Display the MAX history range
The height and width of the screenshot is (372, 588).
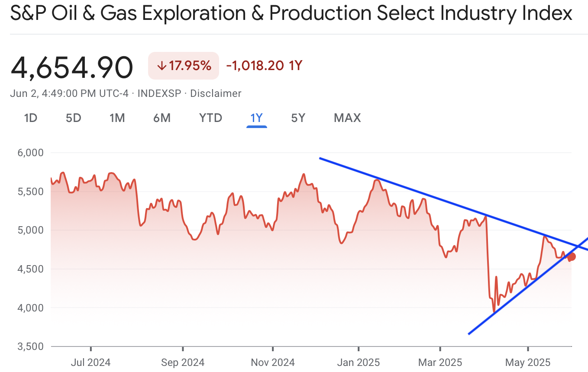tap(347, 118)
